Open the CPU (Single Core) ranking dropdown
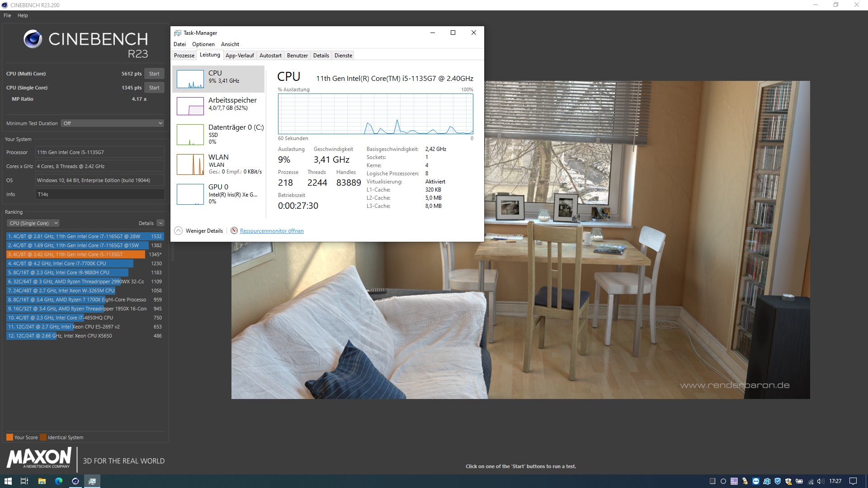The height and width of the screenshot is (488, 868). pyautogui.click(x=33, y=223)
